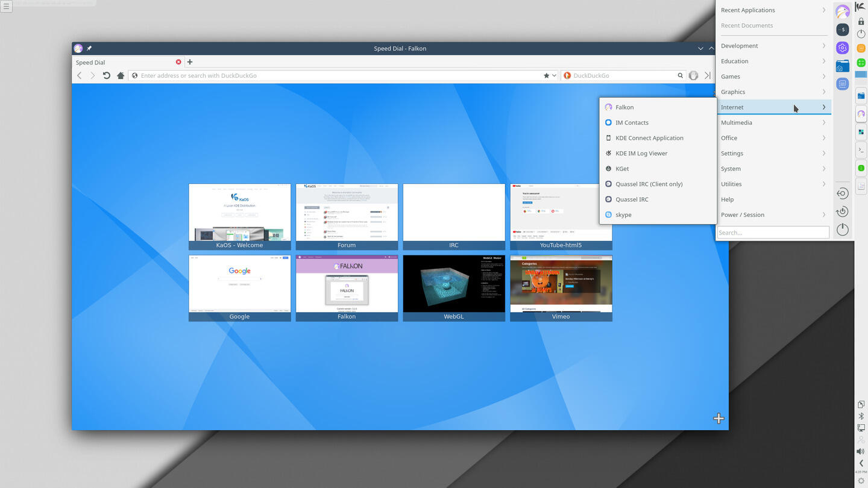Open the AdBlock icon in Falkon's toolbar
The image size is (868, 488).
[694, 75]
